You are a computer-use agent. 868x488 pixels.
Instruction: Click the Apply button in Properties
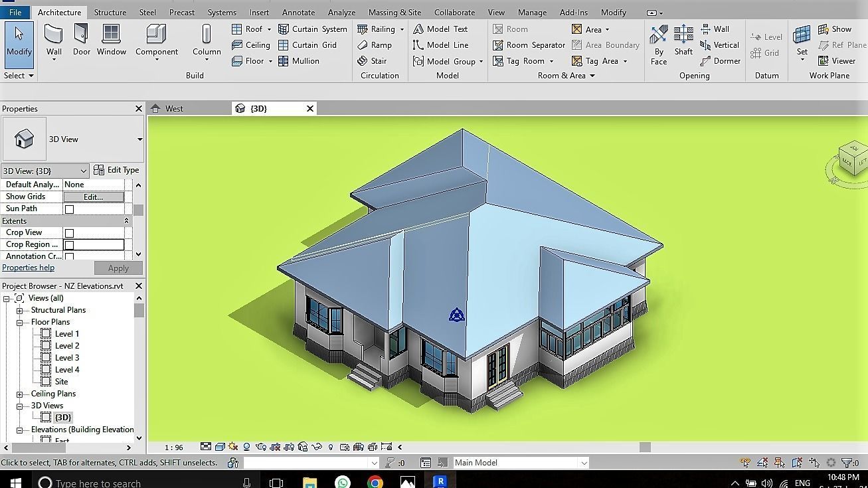point(118,268)
